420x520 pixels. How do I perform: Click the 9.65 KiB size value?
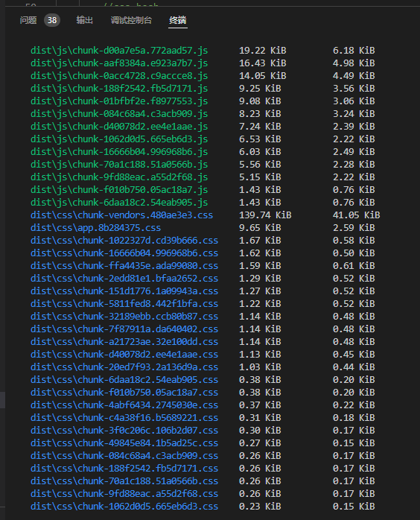click(x=260, y=228)
